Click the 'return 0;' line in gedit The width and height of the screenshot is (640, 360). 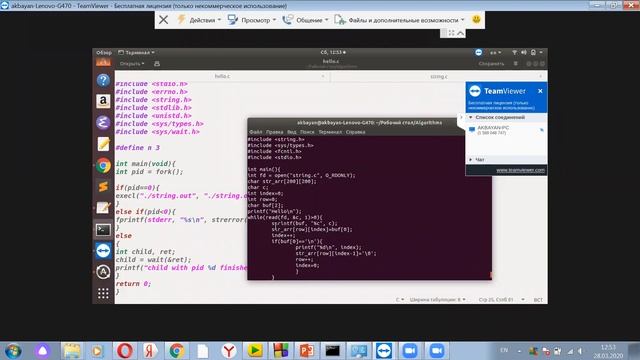(133, 284)
